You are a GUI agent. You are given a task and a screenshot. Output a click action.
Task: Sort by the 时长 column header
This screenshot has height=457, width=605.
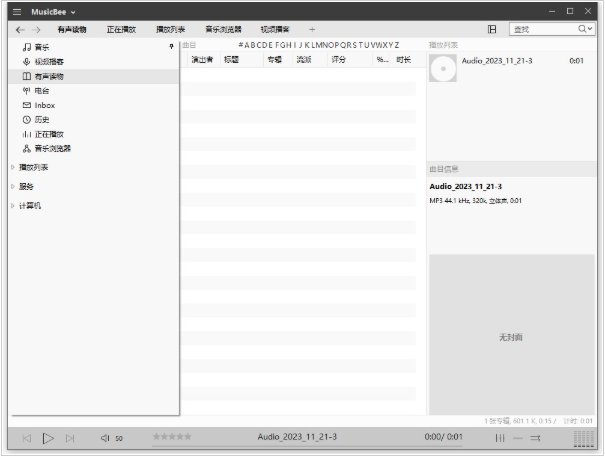[x=404, y=60]
